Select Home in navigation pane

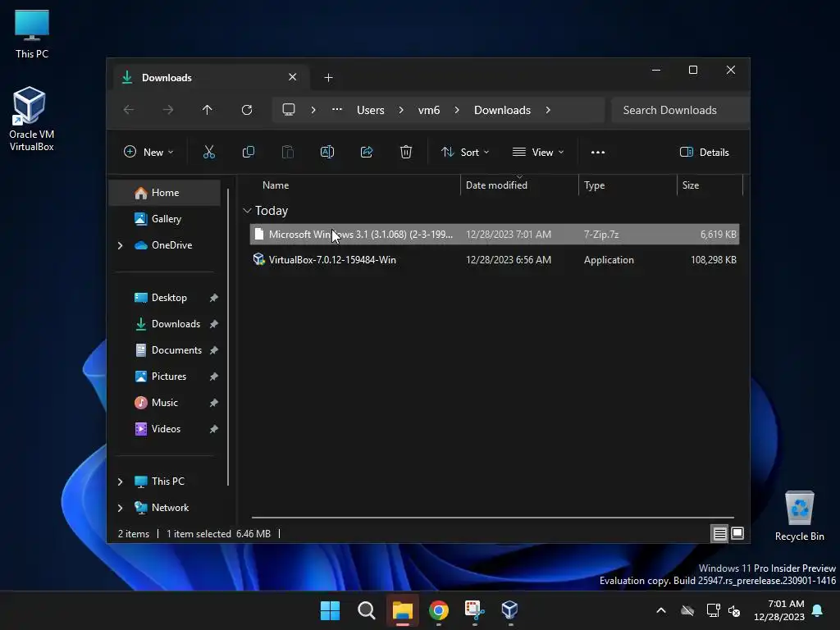coord(164,193)
